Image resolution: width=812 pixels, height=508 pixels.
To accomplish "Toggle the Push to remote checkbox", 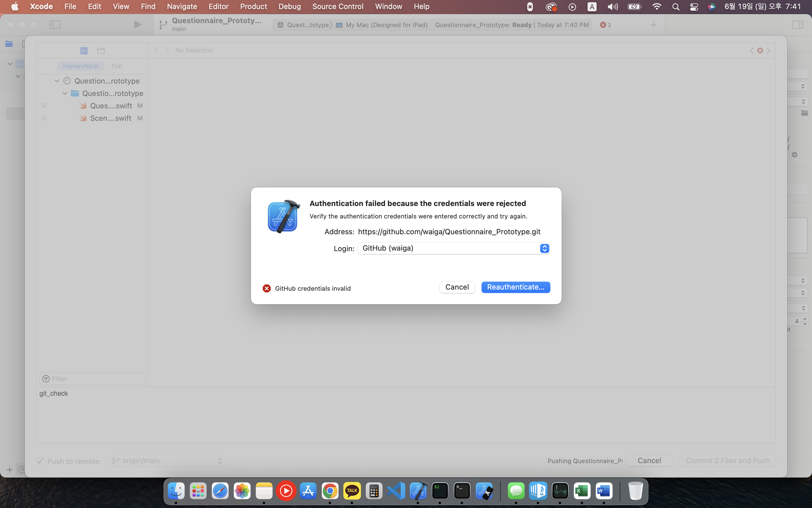I will 40,461.
